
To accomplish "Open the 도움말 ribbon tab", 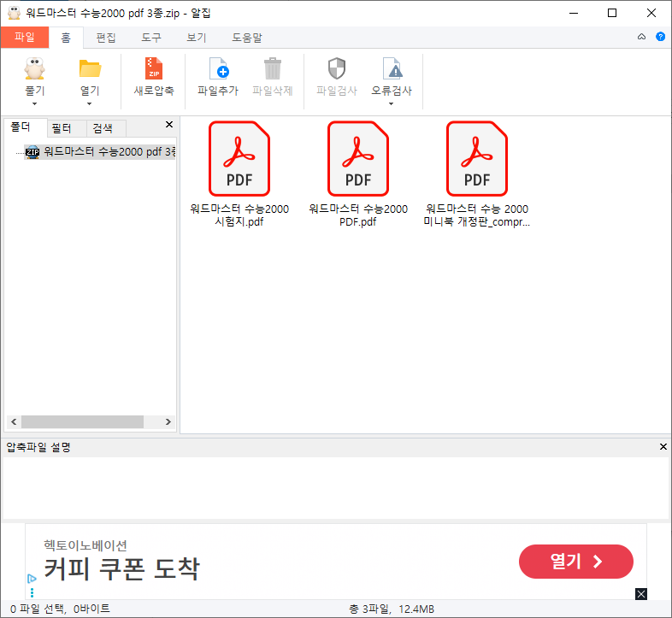I will tap(247, 38).
